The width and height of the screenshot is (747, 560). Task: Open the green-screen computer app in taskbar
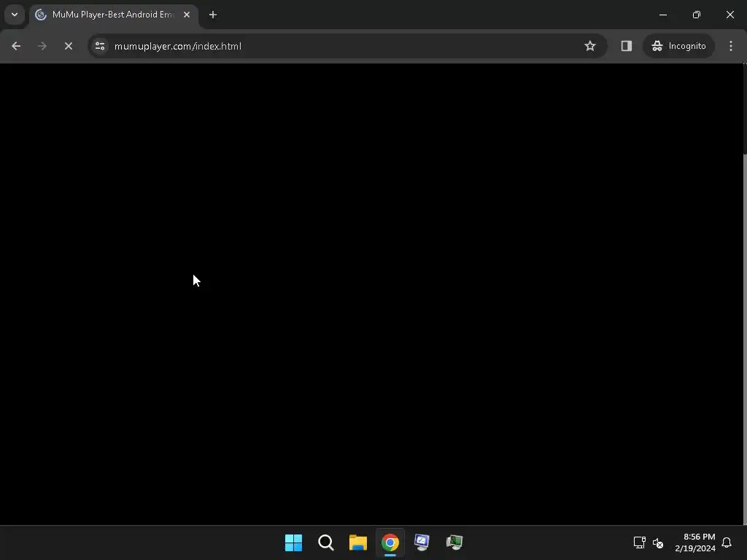[x=454, y=542]
